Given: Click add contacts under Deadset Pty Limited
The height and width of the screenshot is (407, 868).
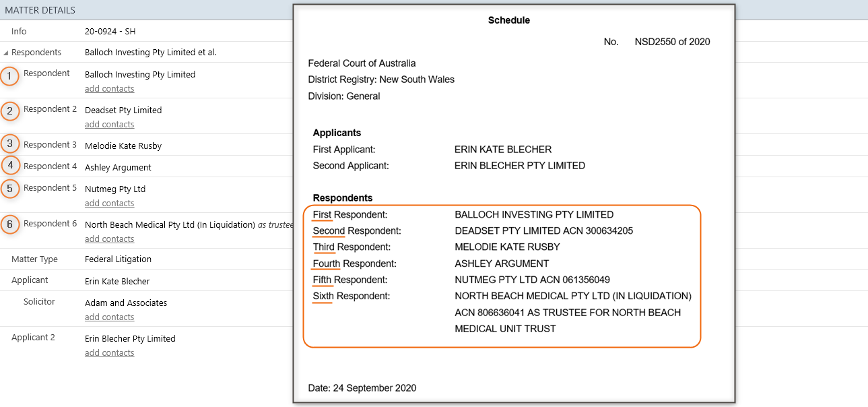Looking at the screenshot, I should [109, 125].
